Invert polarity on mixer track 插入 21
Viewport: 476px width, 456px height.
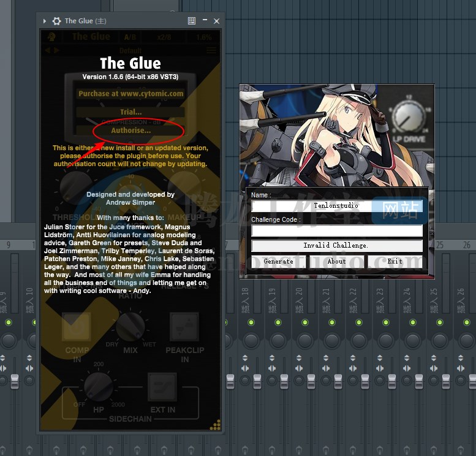point(326,358)
